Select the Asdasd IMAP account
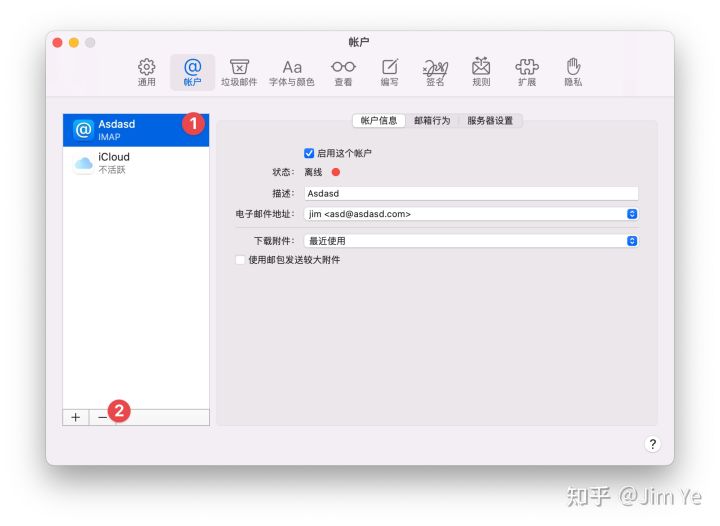720x526 pixels. (x=136, y=130)
